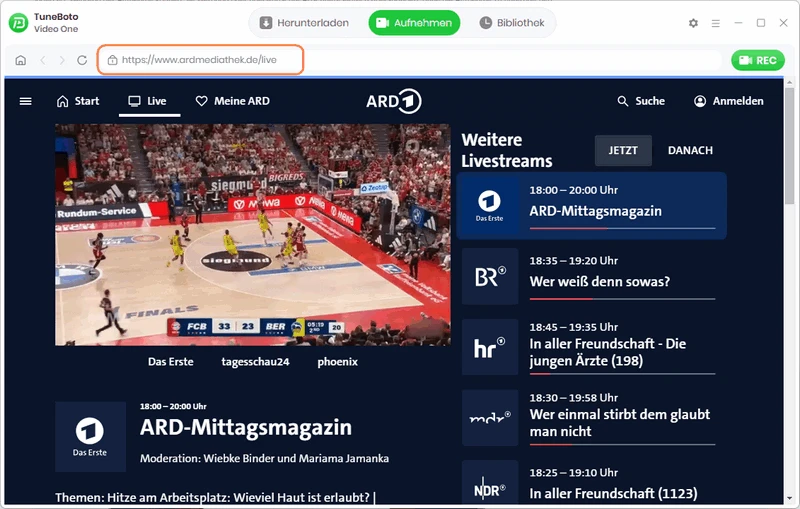The height and width of the screenshot is (509, 800).
Task: Start recording with REC button
Action: point(758,61)
